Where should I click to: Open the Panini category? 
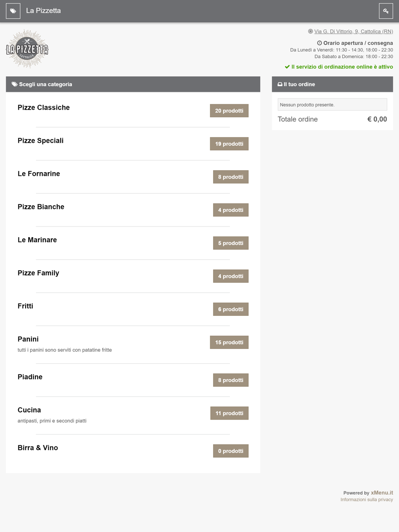tap(28, 339)
